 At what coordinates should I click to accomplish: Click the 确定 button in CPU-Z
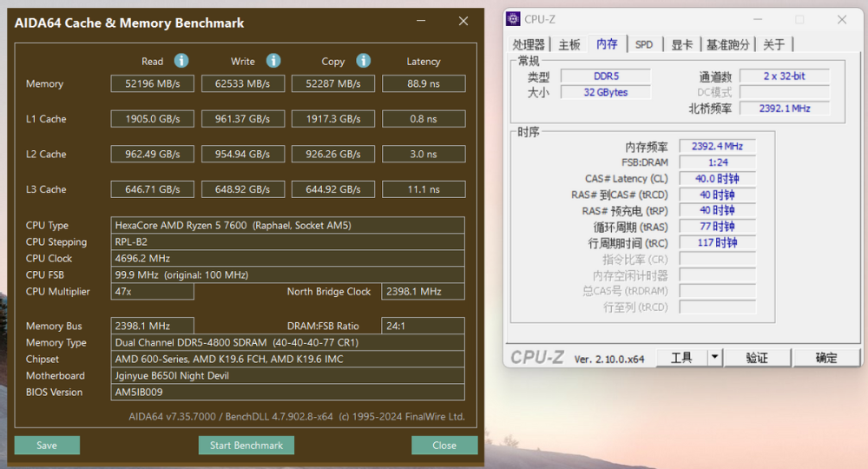point(826,358)
